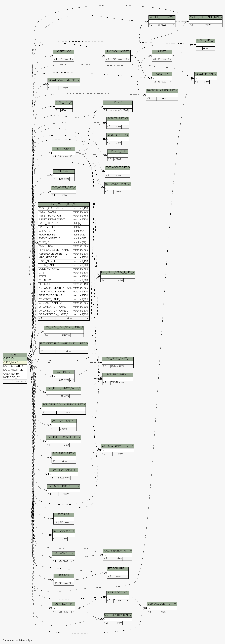Click the EVT_SRC_SMRY_1_RPT_V view title
Screen dimensions: 225x644
(118, 446)
